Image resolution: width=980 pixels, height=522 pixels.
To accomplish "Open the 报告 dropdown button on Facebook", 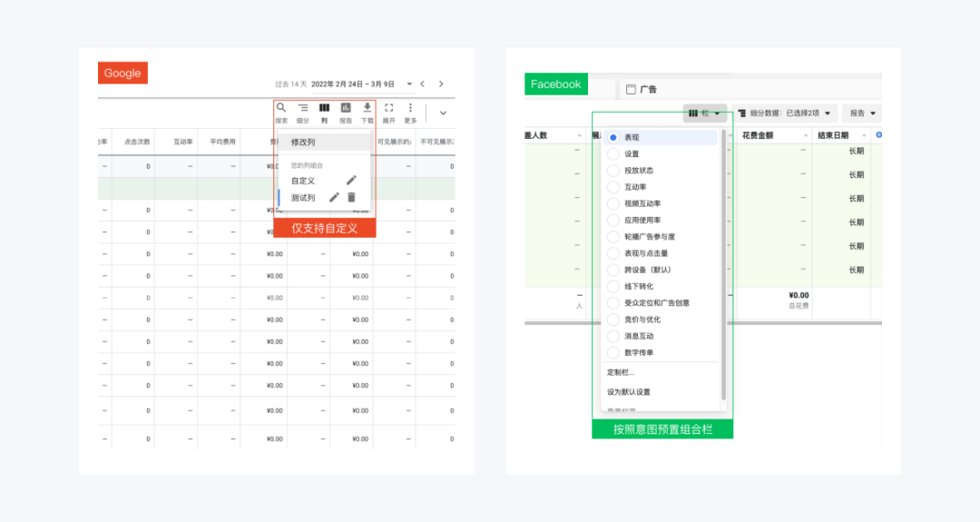I will point(861,113).
